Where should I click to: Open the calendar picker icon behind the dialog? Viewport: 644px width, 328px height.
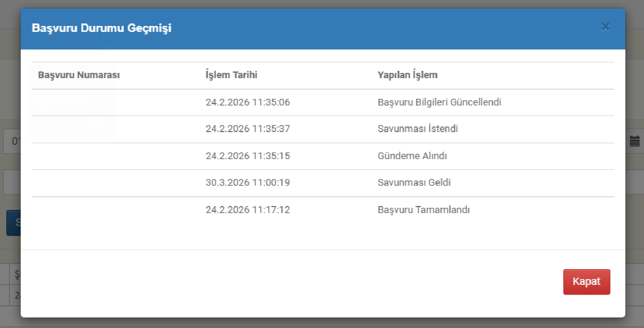[x=635, y=141]
